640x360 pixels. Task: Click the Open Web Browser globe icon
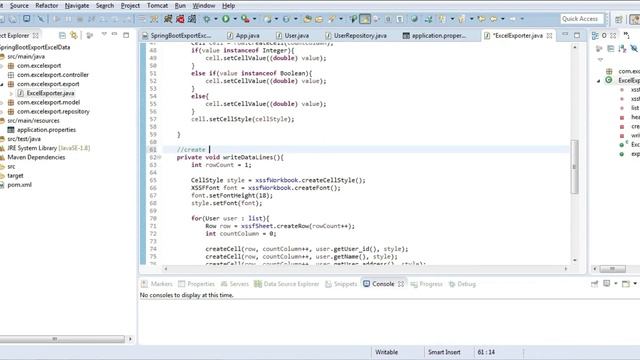coord(414,19)
